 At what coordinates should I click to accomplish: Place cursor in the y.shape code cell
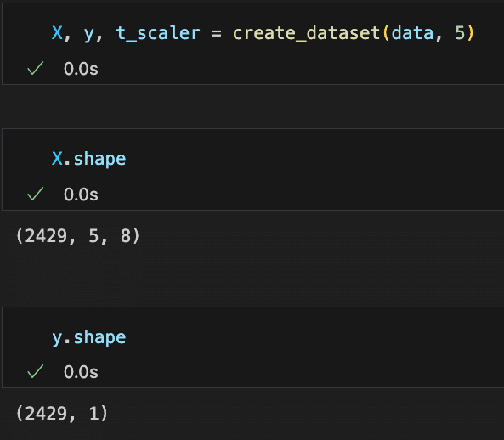click(x=253, y=337)
